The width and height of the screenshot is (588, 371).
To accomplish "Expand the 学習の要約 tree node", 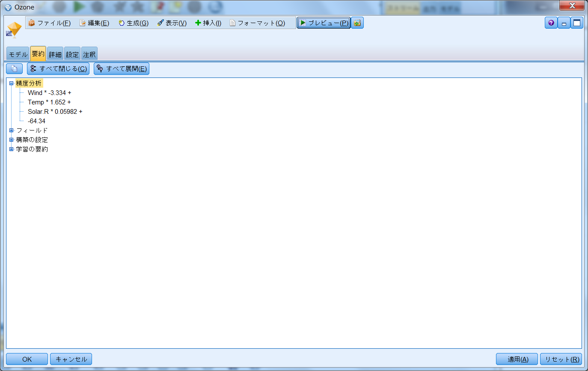I will [x=12, y=149].
